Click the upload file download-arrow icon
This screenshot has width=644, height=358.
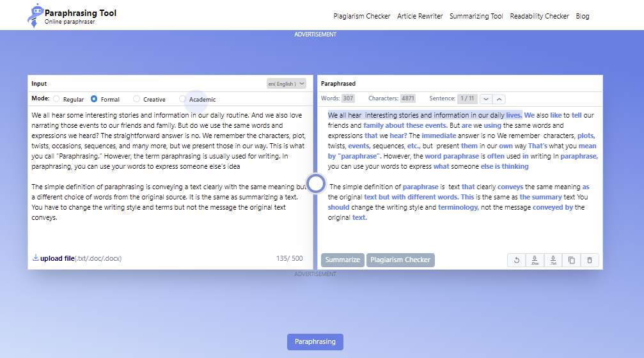pyautogui.click(x=36, y=258)
